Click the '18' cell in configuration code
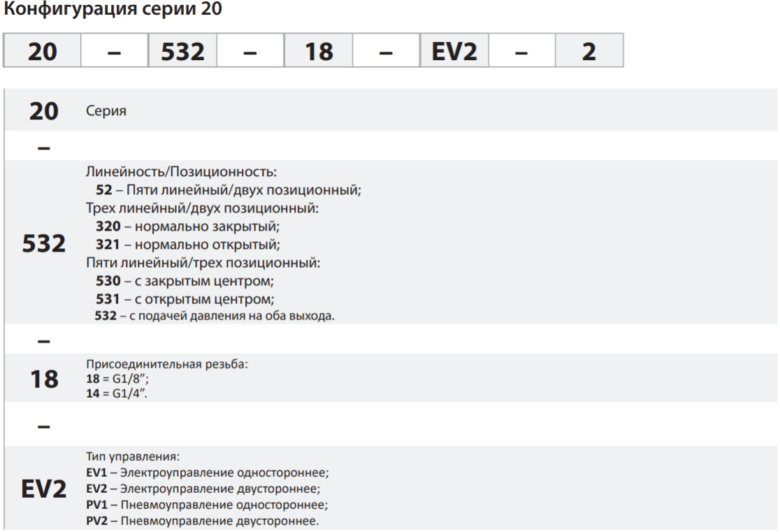 (x=319, y=52)
